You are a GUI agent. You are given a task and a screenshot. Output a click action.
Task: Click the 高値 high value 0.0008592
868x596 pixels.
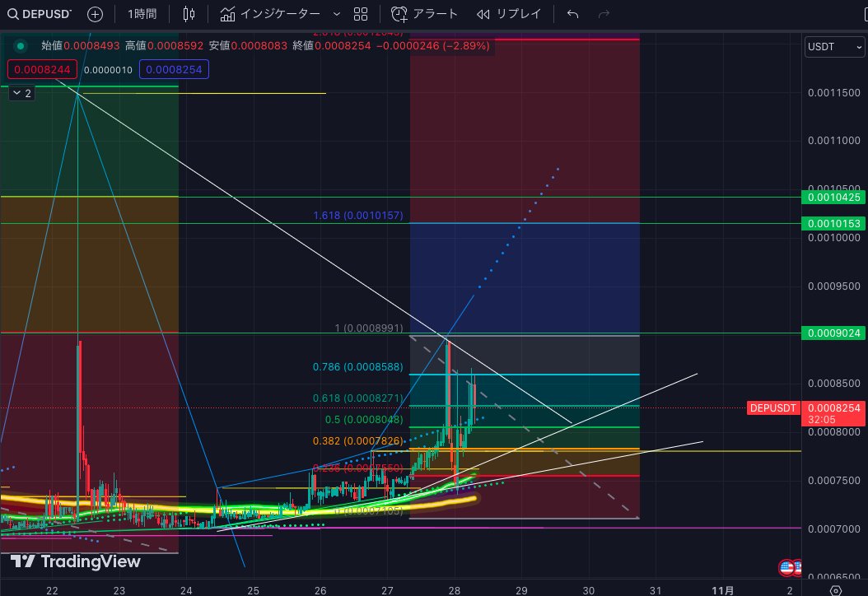coord(175,46)
